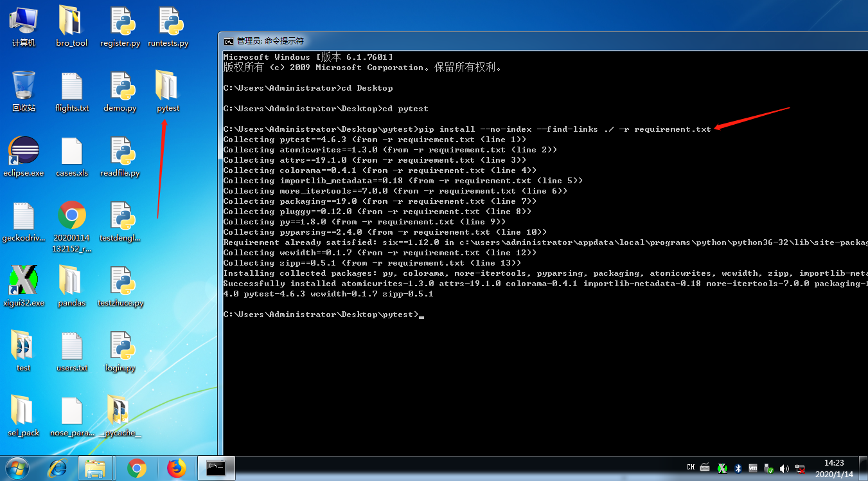Viewport: 868px width, 481px height.
Task: Click 'Requirement already satisfied: six' line
Action: tap(545, 242)
